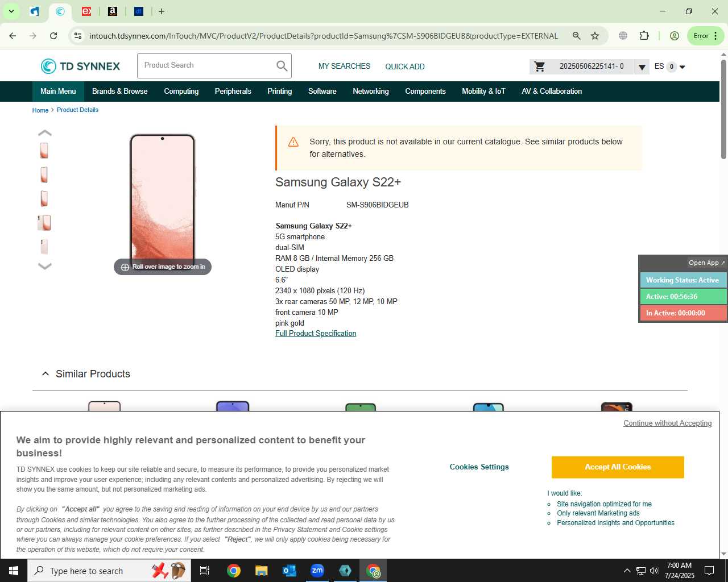Click browser back arrow
This screenshot has height=582, width=728.
click(13, 36)
